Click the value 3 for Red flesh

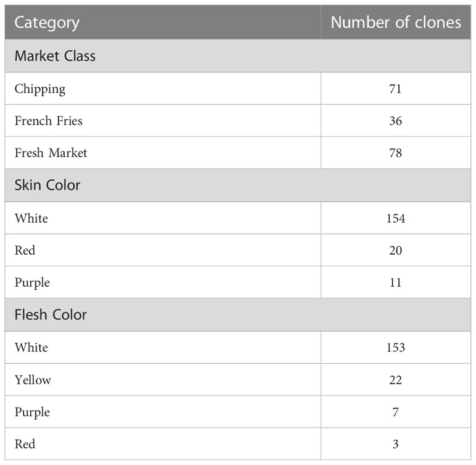395,445
